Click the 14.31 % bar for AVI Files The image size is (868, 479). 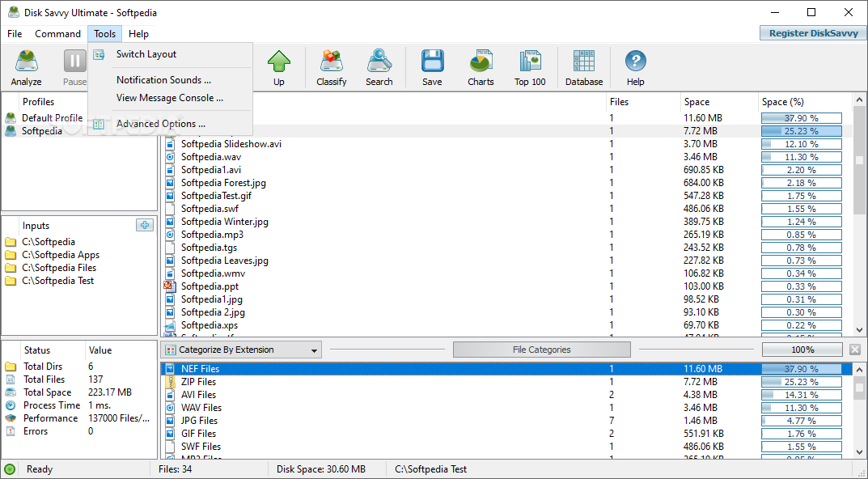pyautogui.click(x=802, y=395)
